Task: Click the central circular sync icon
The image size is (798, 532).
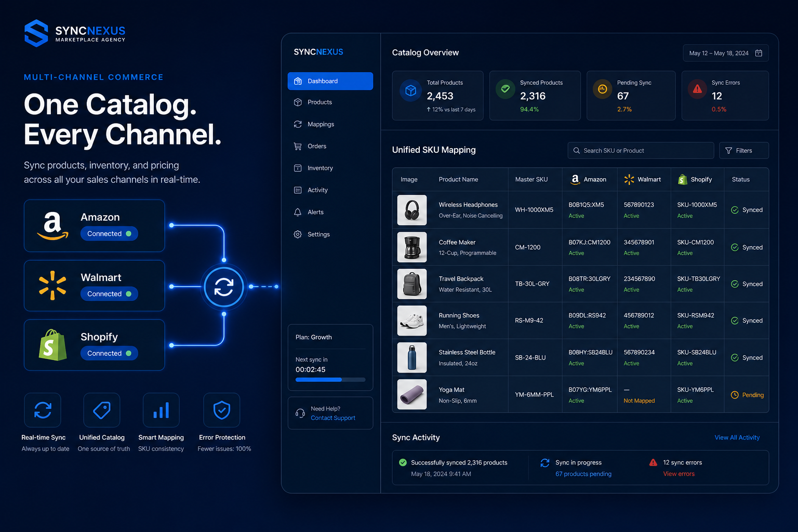Action: (224, 286)
